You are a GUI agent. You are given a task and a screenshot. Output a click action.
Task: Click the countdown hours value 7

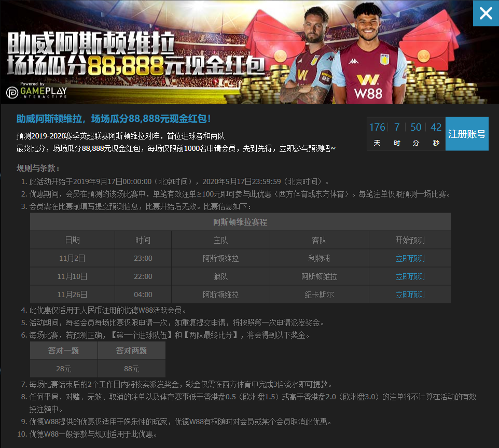(396, 127)
